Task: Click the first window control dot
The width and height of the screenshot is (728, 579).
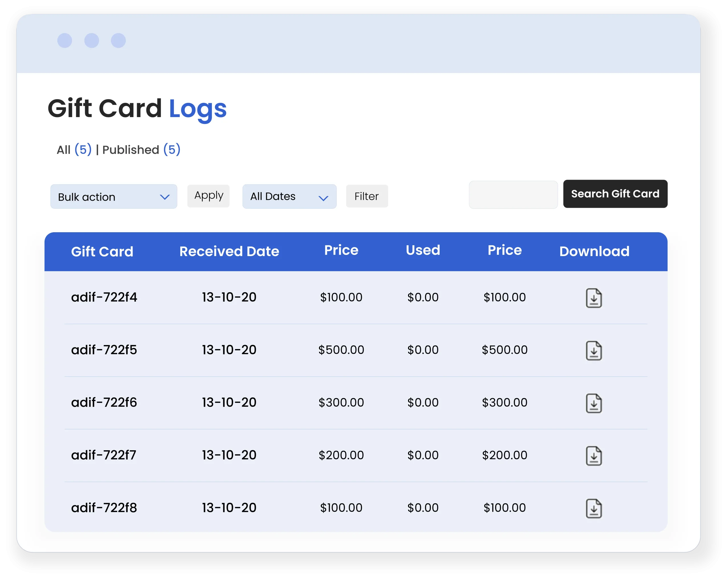Action: coord(65,40)
